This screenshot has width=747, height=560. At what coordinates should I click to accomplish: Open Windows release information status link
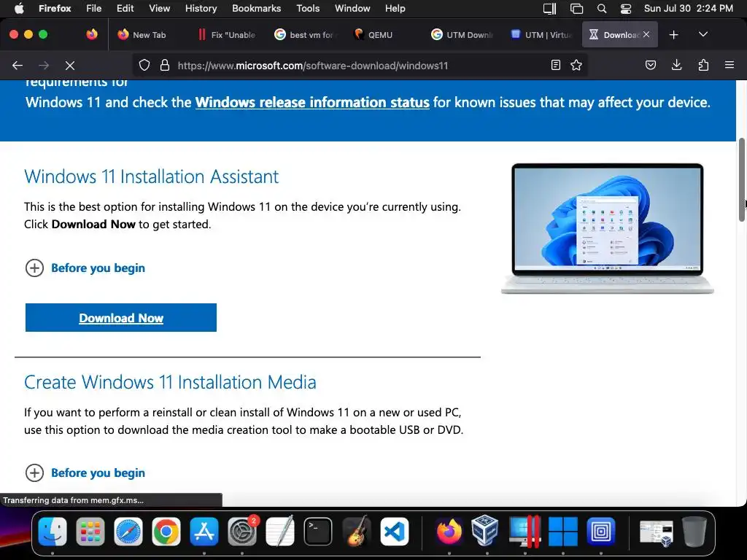(312, 102)
